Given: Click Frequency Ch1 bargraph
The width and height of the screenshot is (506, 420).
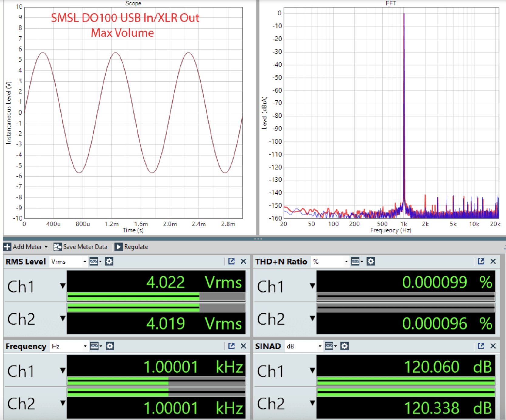Looking at the screenshot, I should [x=156, y=381].
